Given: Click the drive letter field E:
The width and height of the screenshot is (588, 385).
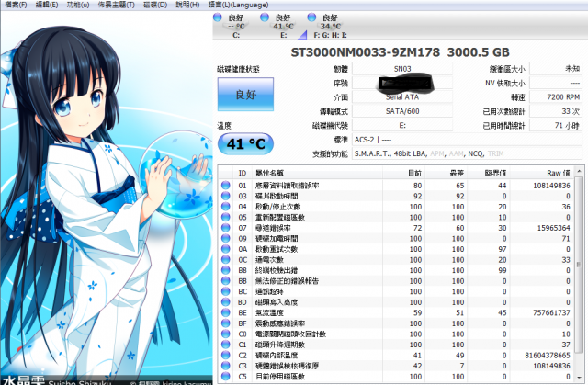Looking at the screenshot, I should pyautogui.click(x=402, y=125).
